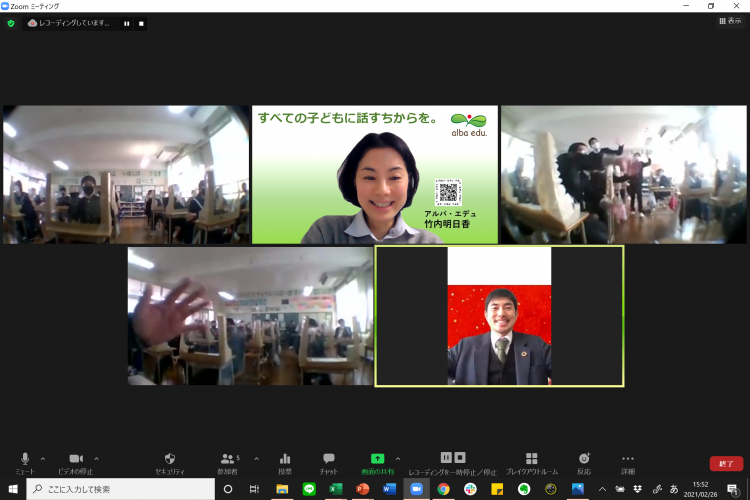The image size is (750, 500).
Task: Open the セキュリティ security menu
Action: [170, 464]
